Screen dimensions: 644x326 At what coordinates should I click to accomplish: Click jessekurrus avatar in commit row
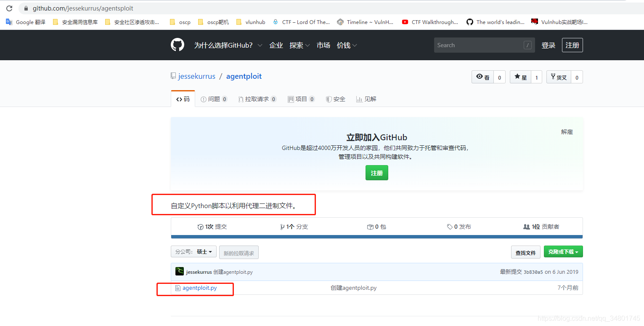point(180,272)
